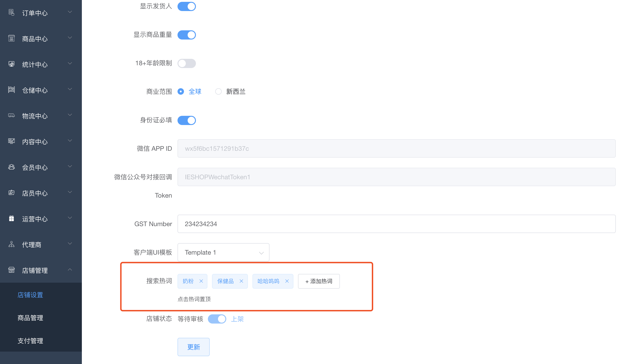Click the 统计中心 statistics chart icon

pos(11,64)
